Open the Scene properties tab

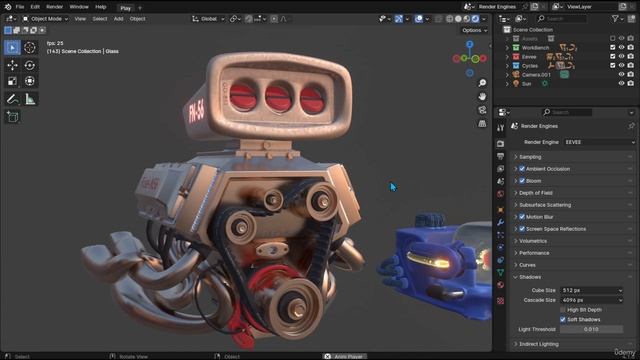(x=500, y=181)
